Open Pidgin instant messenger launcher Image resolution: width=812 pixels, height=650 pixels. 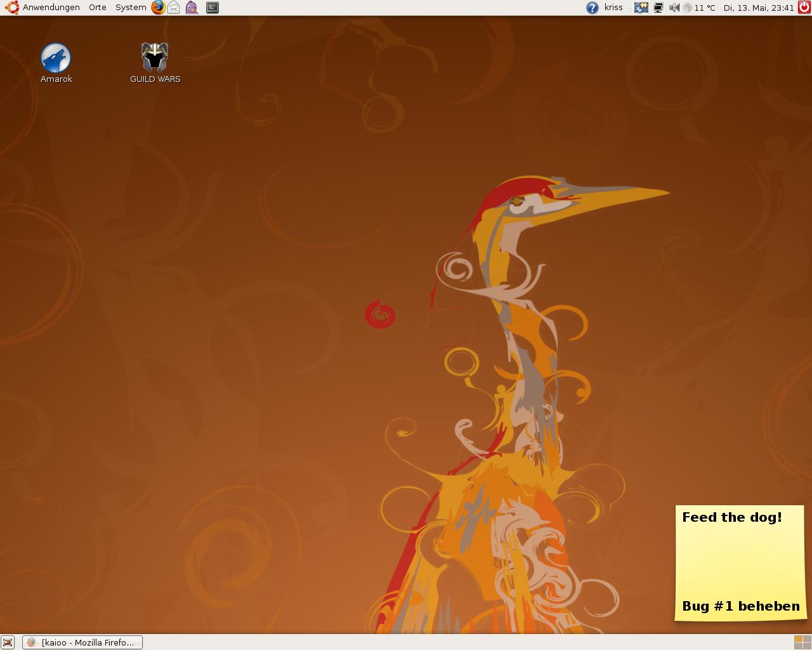point(192,8)
